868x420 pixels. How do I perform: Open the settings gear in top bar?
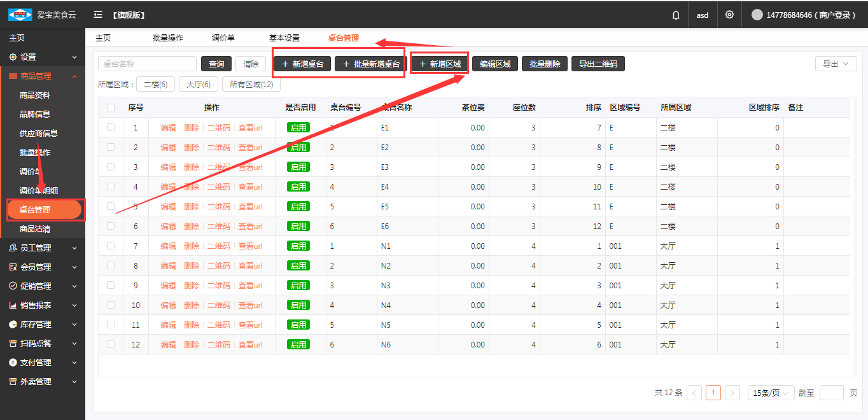point(729,15)
